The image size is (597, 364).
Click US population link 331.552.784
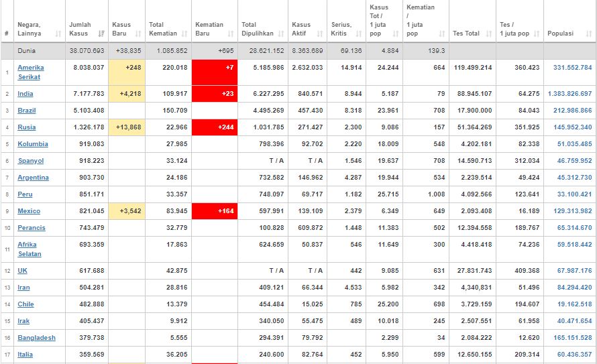tap(573, 67)
